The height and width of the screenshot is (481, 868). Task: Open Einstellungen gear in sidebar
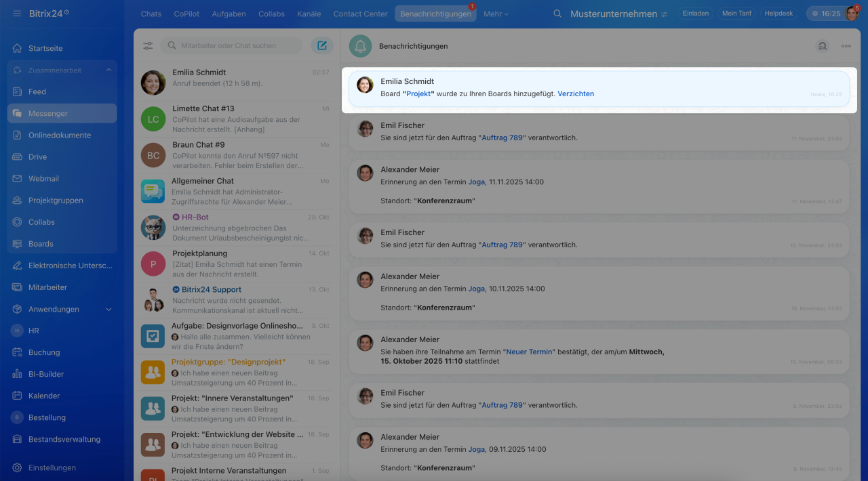(x=18, y=467)
